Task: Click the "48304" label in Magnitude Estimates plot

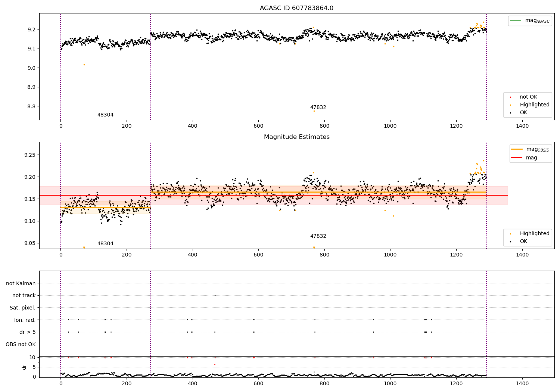Action: (x=105, y=244)
